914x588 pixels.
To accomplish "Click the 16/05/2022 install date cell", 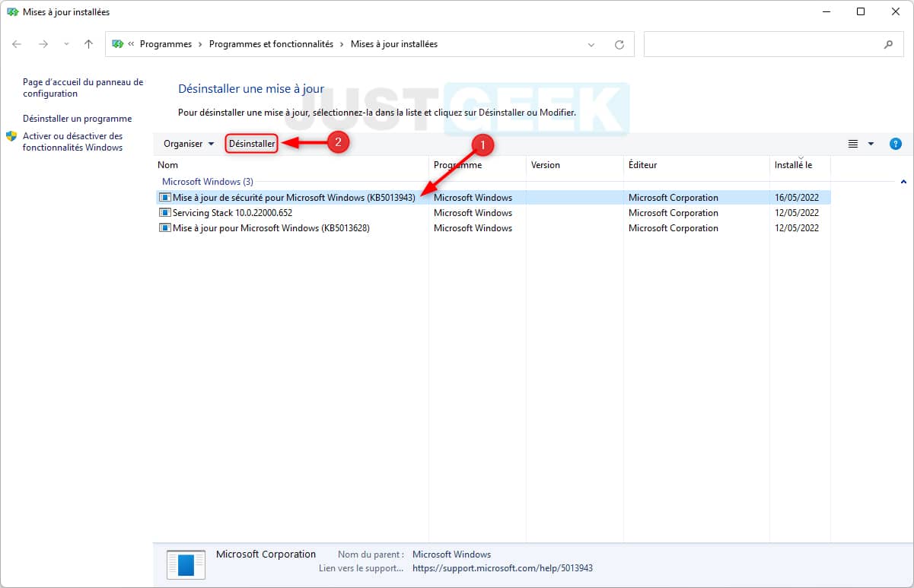I will 797,198.
